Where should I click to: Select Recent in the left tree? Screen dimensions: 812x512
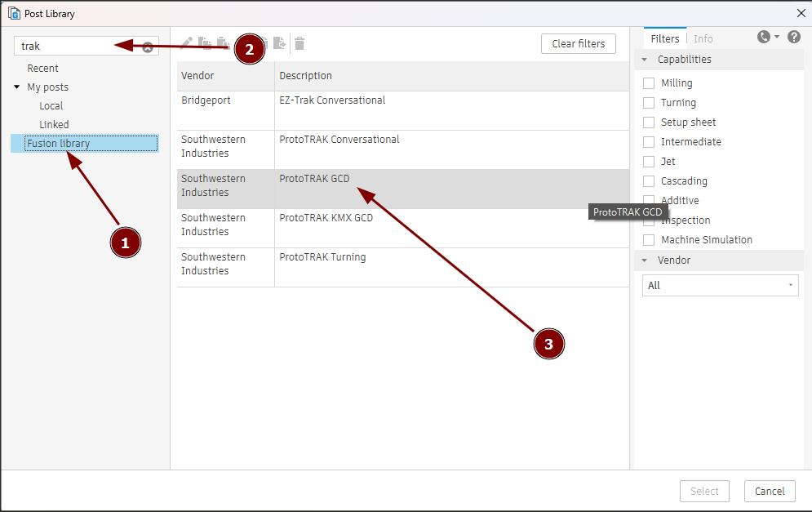coord(42,69)
